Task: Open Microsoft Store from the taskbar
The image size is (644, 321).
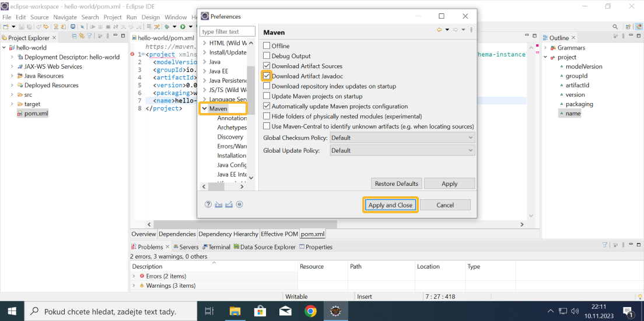Action: click(260, 311)
